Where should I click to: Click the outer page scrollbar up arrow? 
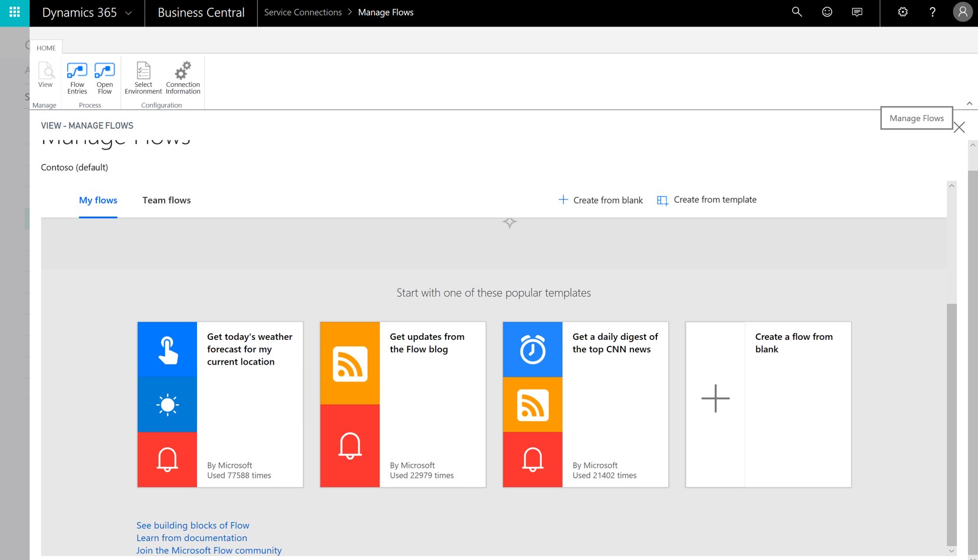pos(973,145)
